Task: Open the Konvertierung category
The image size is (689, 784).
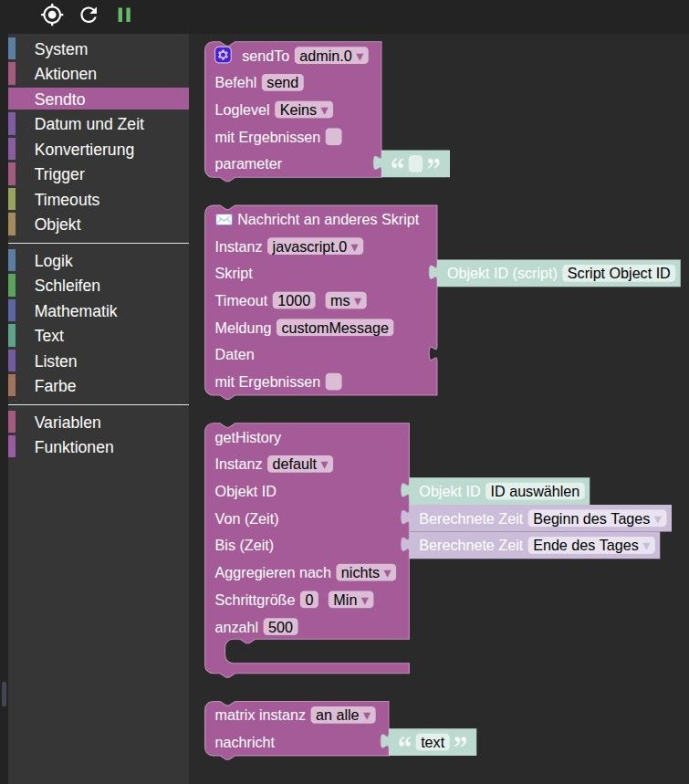Action: [99, 149]
